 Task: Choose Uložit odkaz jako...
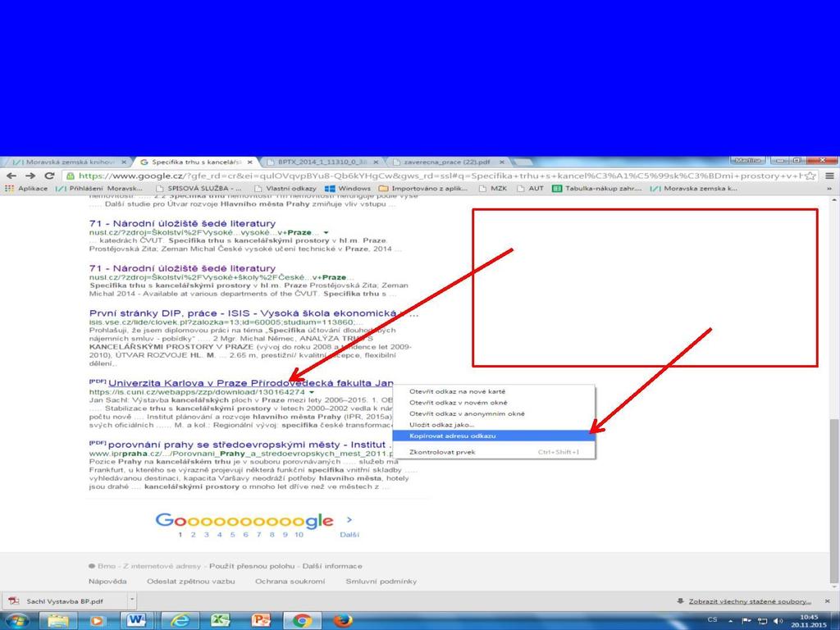click(x=441, y=425)
